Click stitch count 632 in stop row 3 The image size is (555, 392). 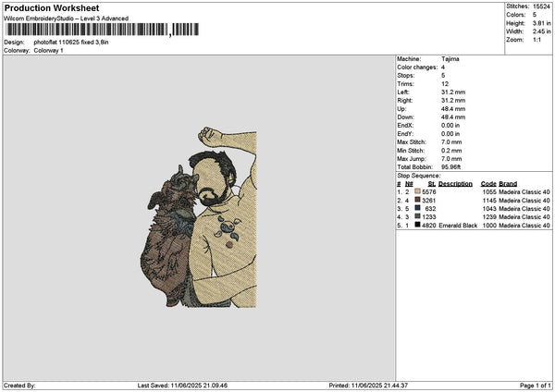[430, 209]
